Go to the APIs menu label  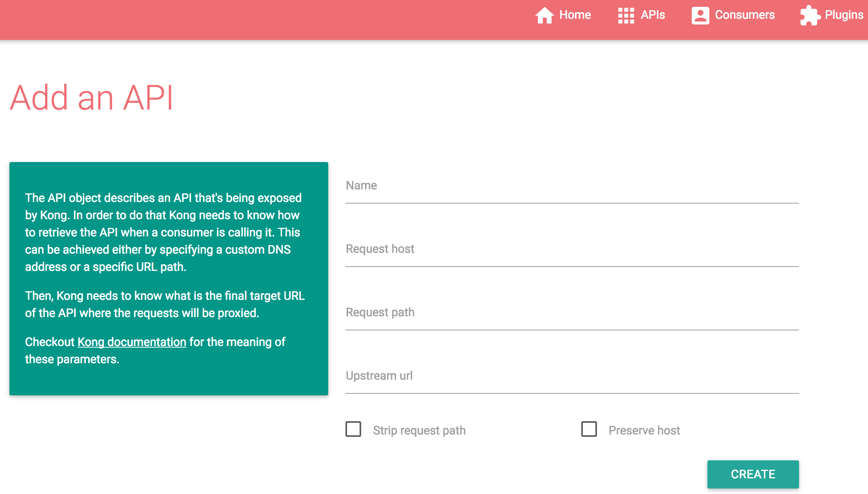click(x=653, y=15)
